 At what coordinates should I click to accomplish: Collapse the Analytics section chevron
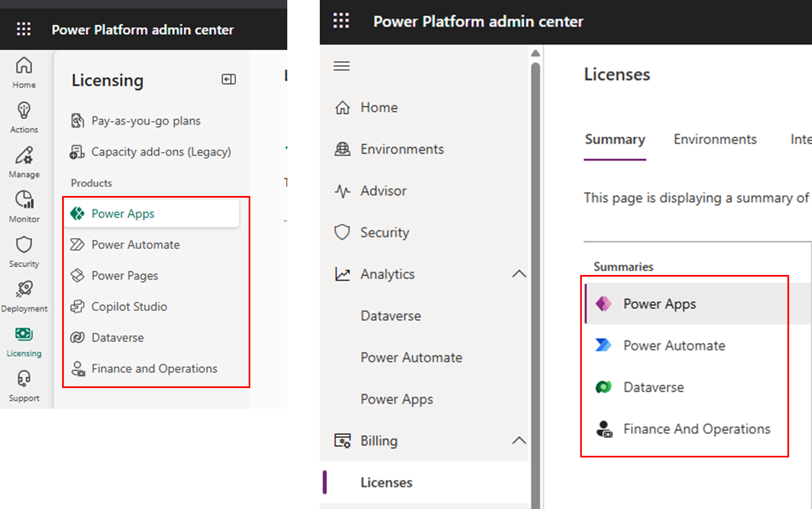click(x=519, y=274)
